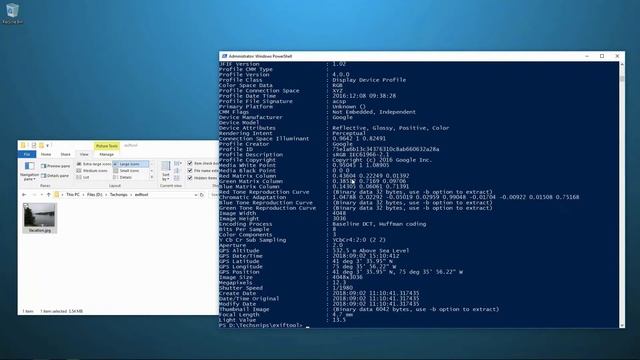Click the Image Size row in PowerShell
The image size is (640, 360).
(x=291, y=277)
